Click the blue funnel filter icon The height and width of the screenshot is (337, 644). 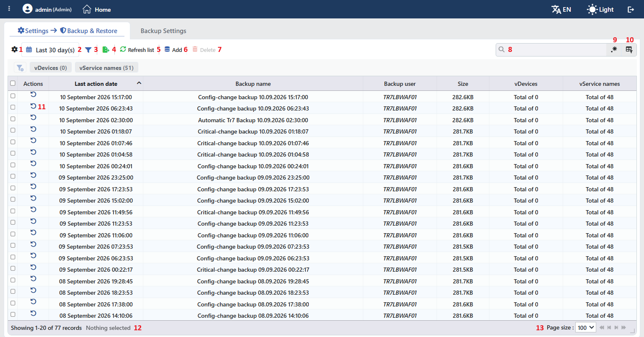coord(88,50)
